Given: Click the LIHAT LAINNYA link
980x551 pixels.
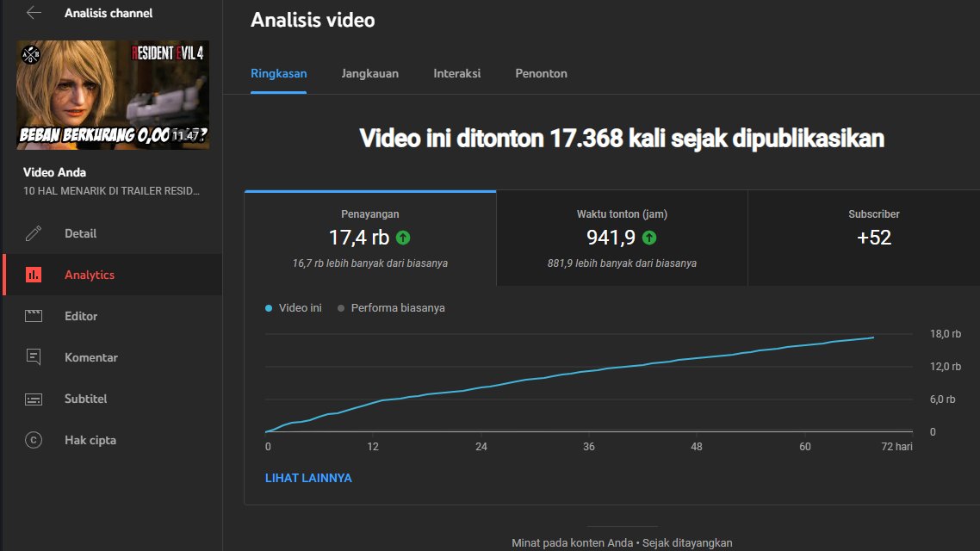Looking at the screenshot, I should (308, 478).
